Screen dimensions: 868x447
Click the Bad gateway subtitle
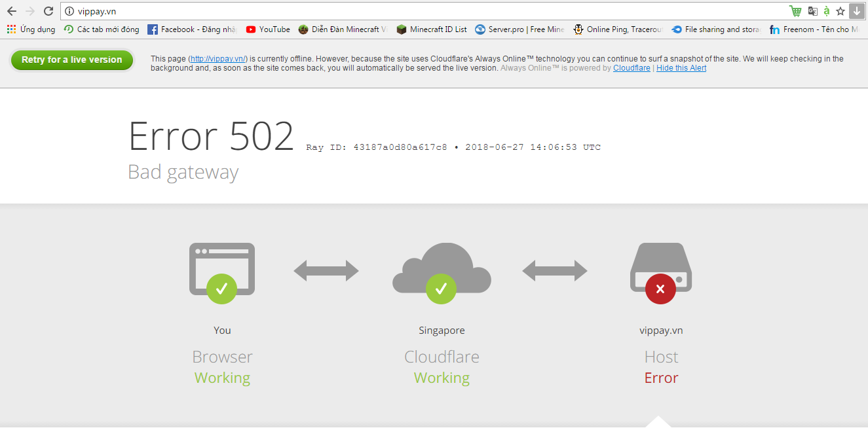[183, 172]
